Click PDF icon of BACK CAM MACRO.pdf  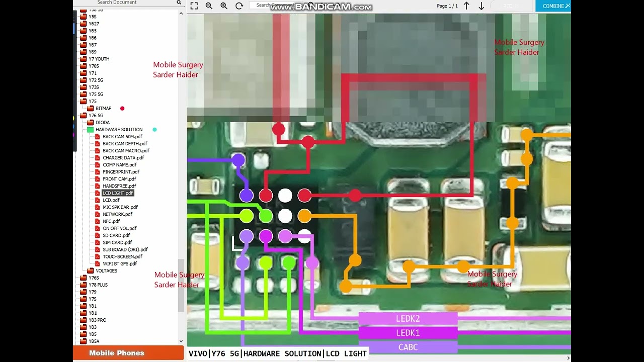[x=98, y=150]
